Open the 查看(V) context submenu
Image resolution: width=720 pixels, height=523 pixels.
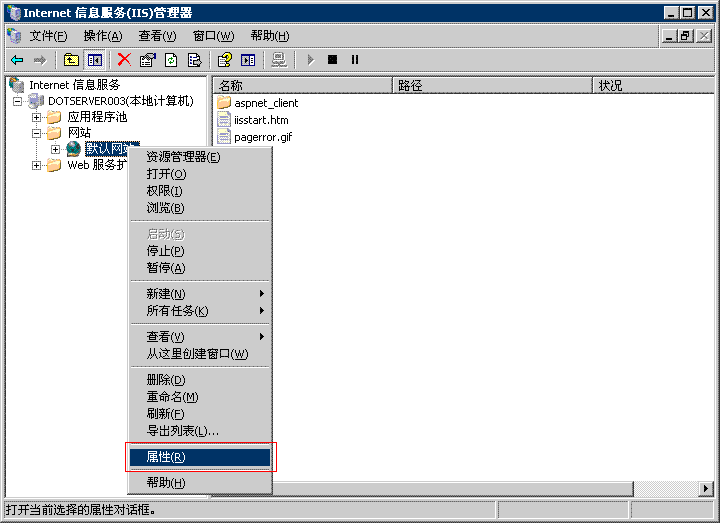[x=200, y=337]
